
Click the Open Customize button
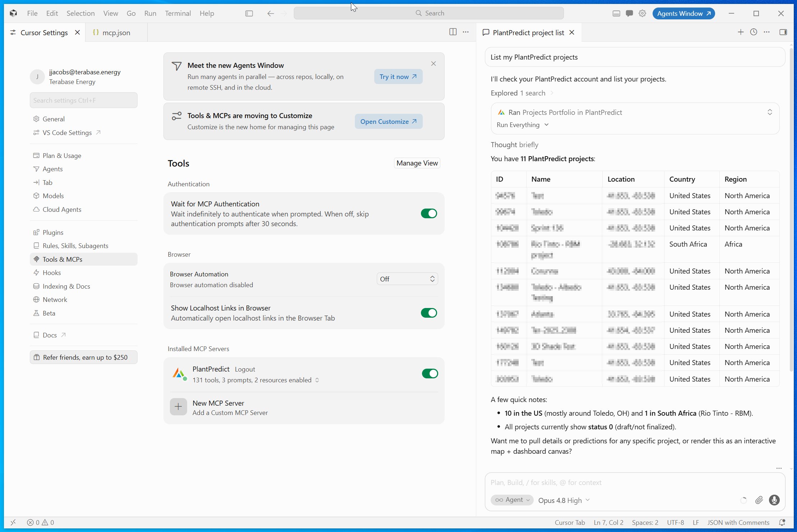click(389, 121)
